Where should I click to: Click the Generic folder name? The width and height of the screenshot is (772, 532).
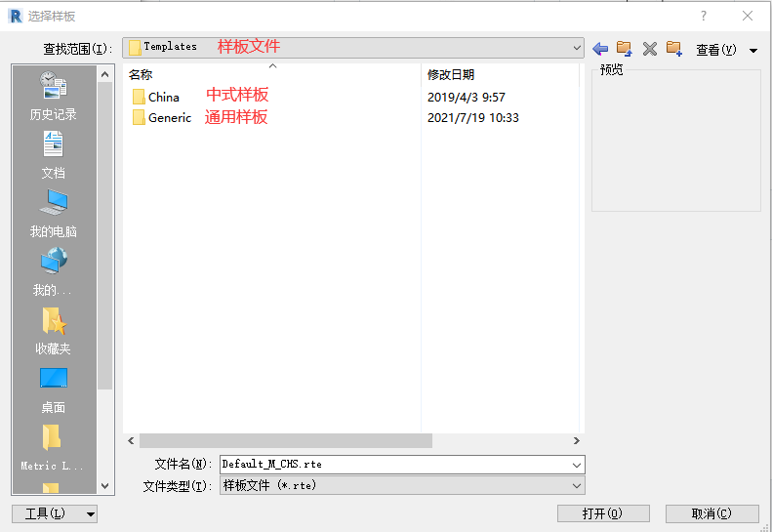(x=170, y=118)
